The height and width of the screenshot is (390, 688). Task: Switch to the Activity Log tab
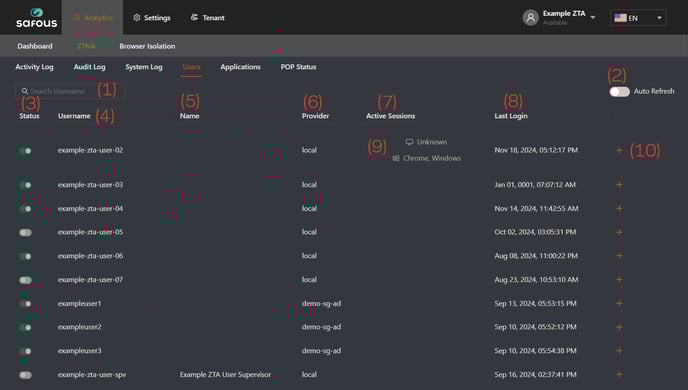click(34, 67)
